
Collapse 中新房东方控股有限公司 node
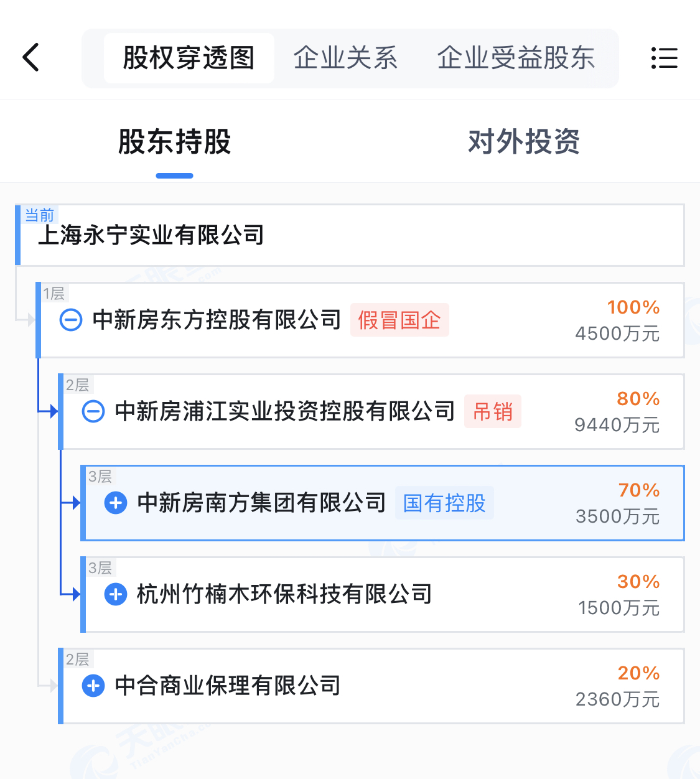(x=70, y=320)
